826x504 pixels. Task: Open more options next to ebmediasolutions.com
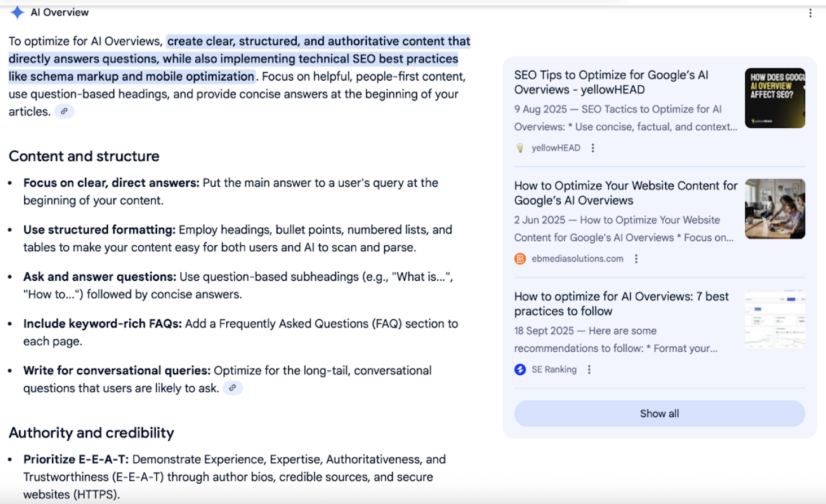tap(636, 259)
